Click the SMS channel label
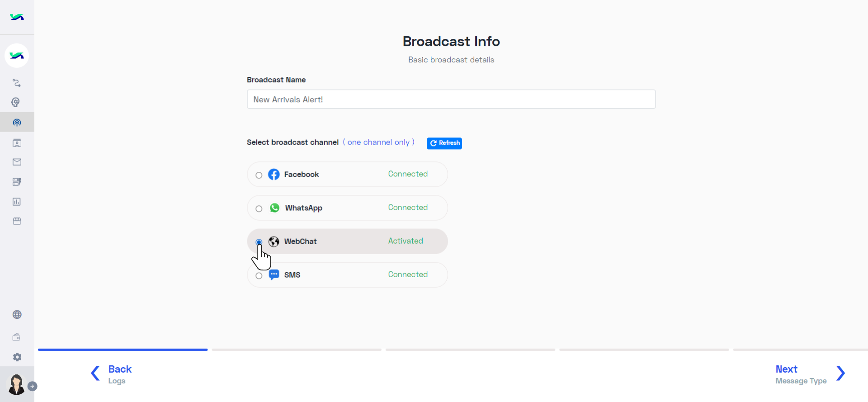This screenshot has width=868, height=402. (x=292, y=275)
